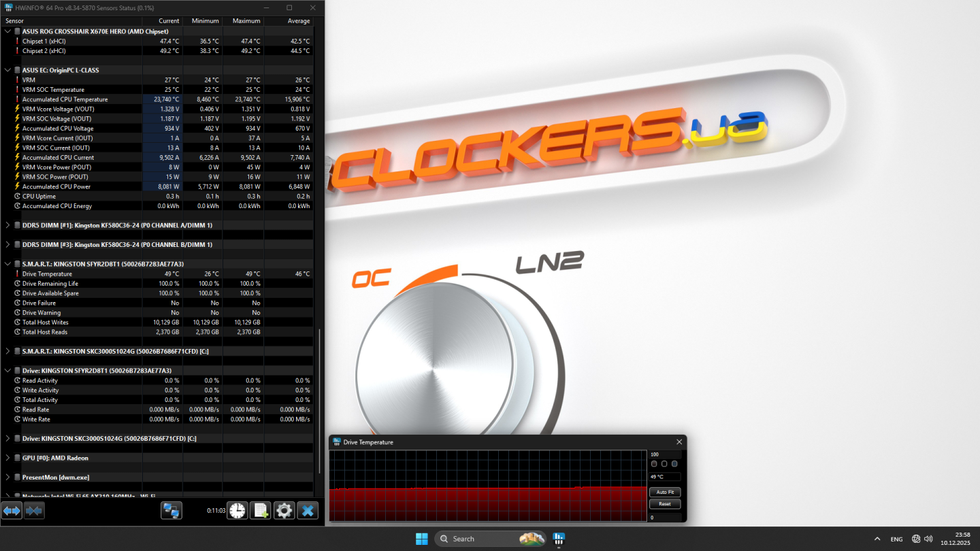
Task: Click the HWiNFO icon on the taskbar
Action: coord(559,539)
